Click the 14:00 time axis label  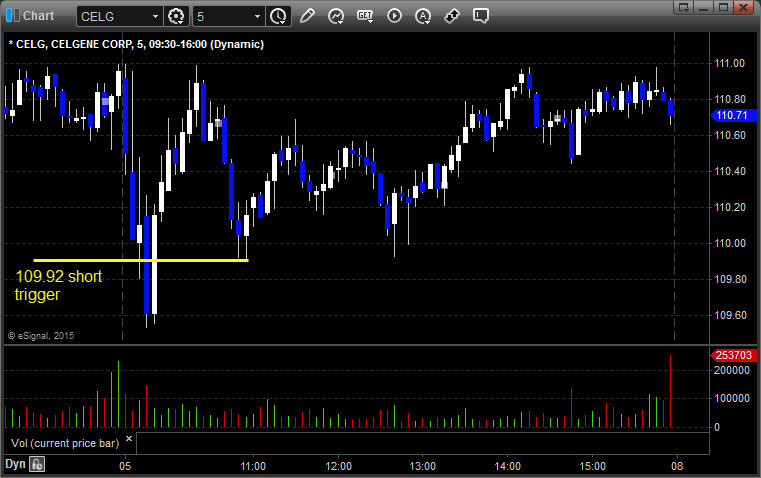[x=508, y=466]
